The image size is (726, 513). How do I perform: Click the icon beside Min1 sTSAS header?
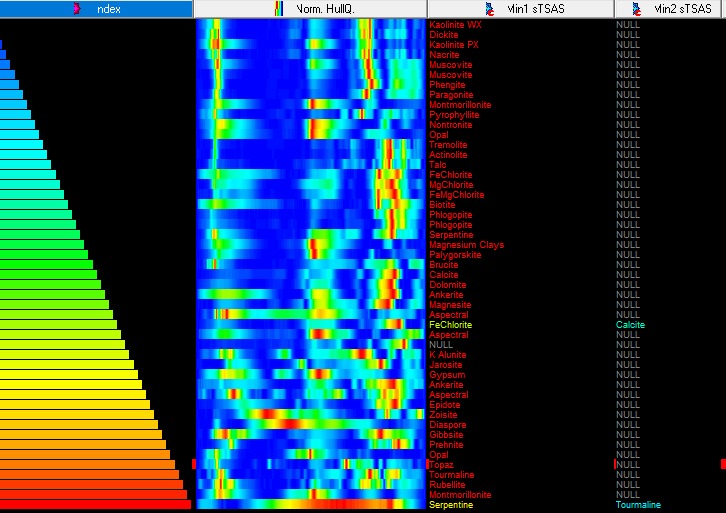[x=490, y=8]
